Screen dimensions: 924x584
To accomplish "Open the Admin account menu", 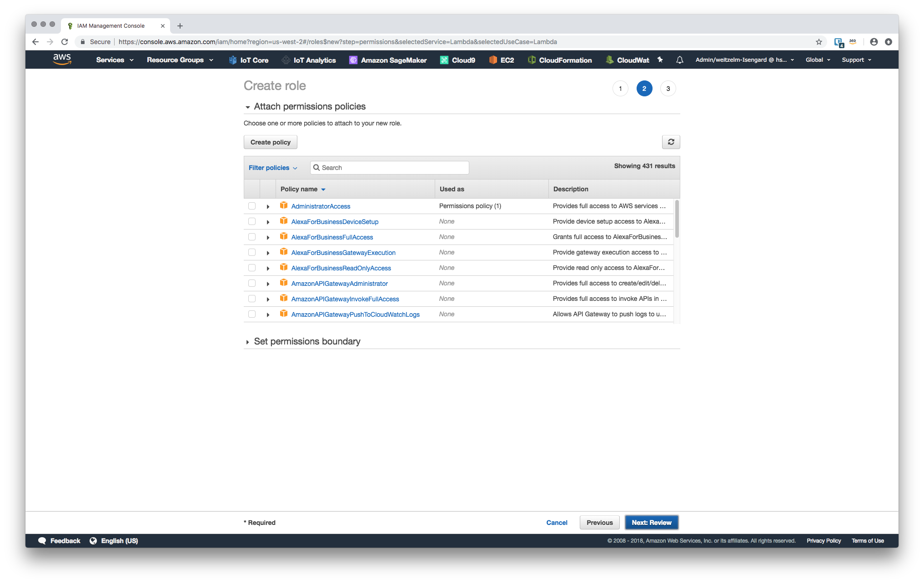I will [x=745, y=60].
